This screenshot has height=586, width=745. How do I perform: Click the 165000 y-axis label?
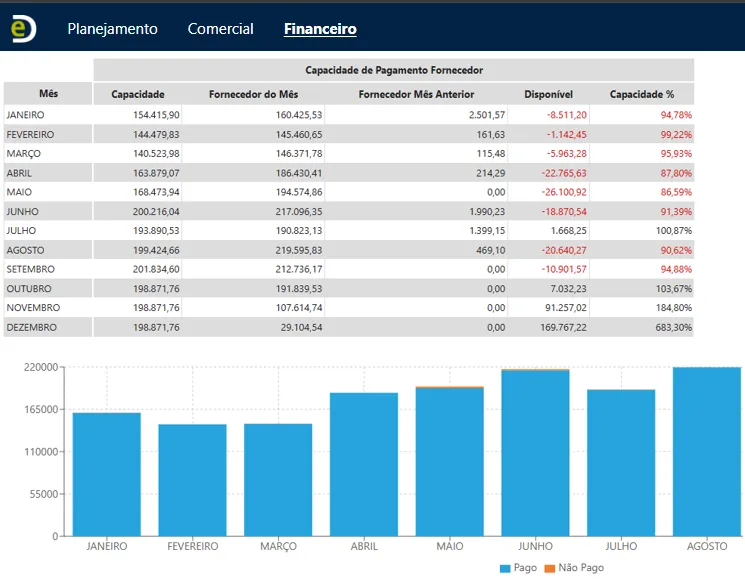[x=41, y=409]
